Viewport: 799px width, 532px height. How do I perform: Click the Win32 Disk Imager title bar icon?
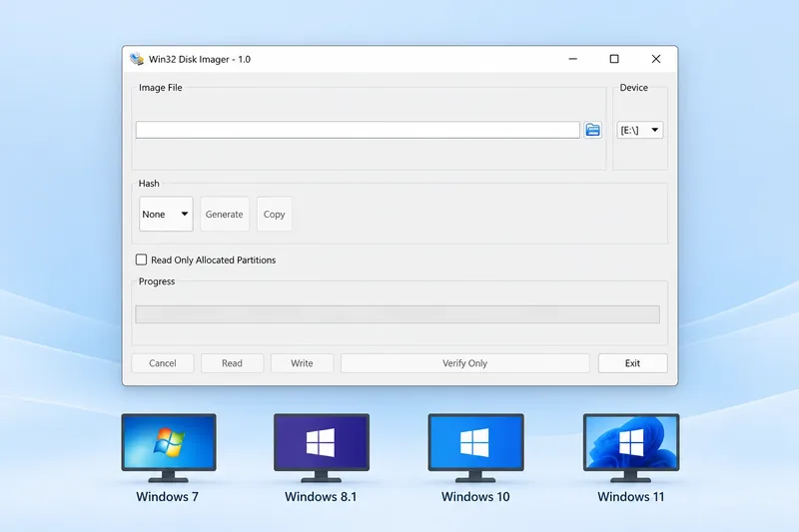coord(137,59)
